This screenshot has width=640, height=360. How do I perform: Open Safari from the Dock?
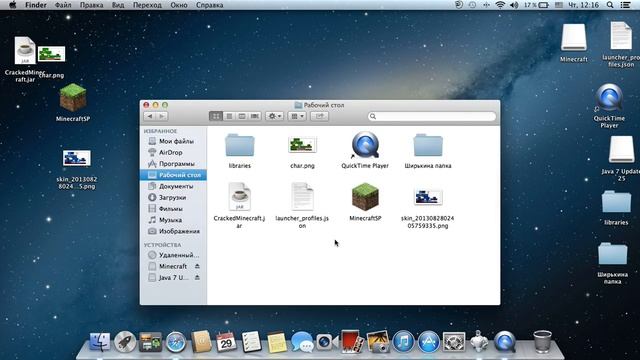pos(176,341)
